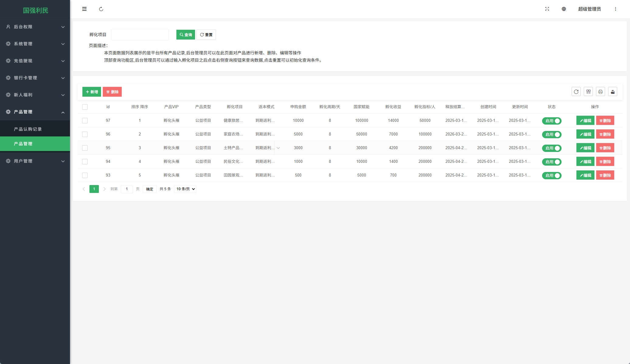
Task: Click the green 新增 button
Action: (x=92, y=92)
